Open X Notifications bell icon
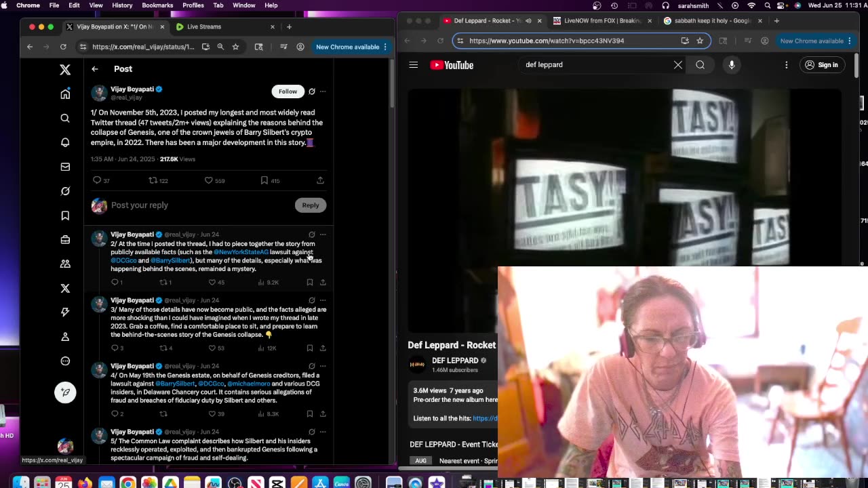868x488 pixels. pyautogui.click(x=65, y=142)
